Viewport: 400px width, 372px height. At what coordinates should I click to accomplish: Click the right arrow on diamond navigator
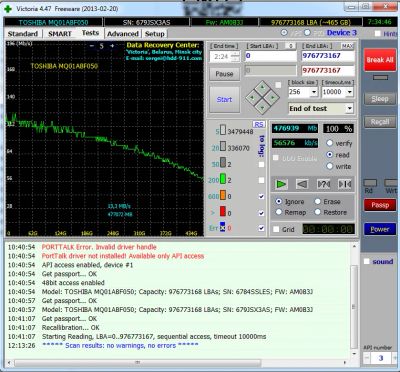(273, 97)
